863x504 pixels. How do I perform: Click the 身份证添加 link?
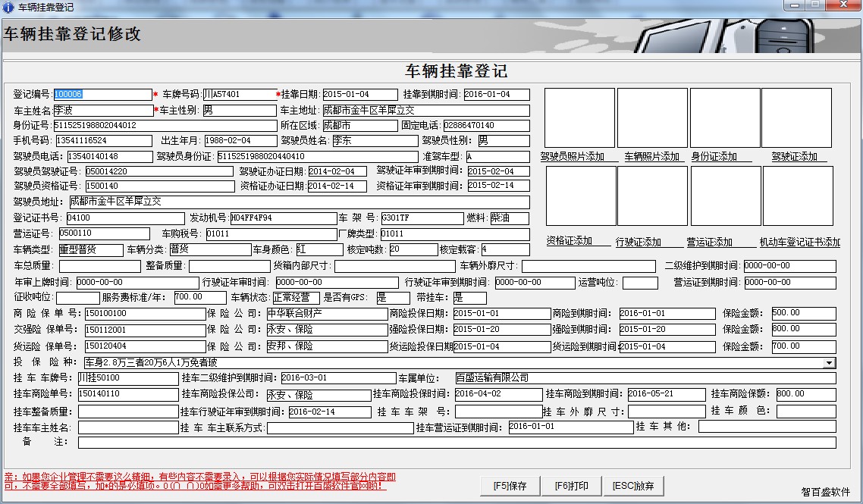tap(714, 156)
